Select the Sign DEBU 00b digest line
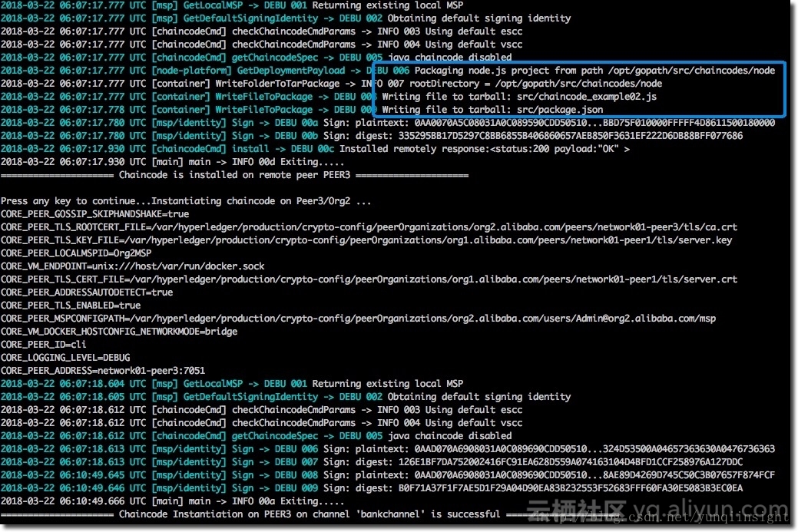798x532 pixels. coord(372,136)
